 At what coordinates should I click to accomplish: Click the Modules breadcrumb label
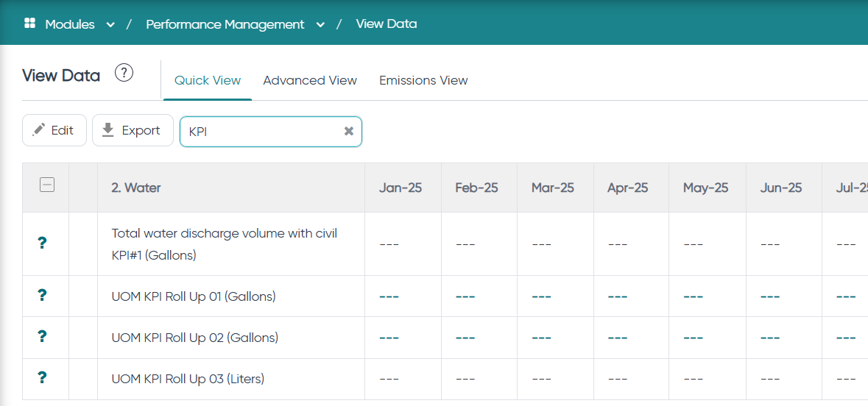(x=70, y=24)
